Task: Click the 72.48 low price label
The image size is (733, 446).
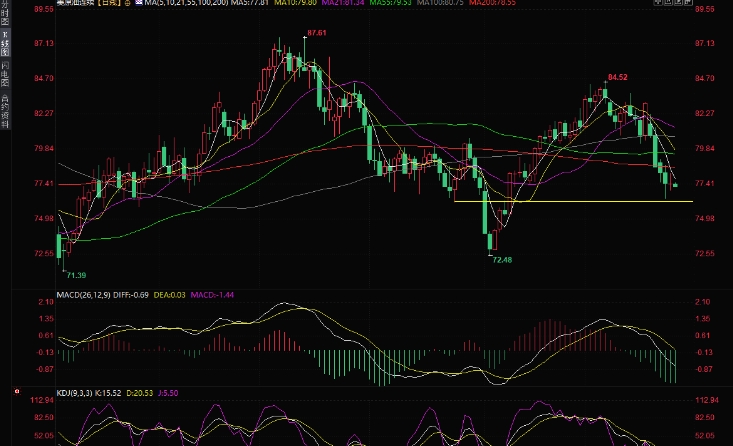Action: (502, 260)
